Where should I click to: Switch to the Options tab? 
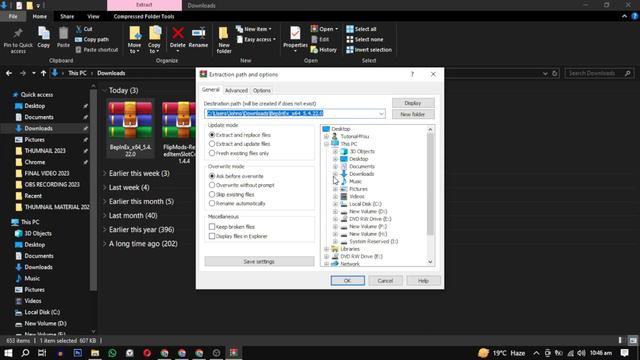click(262, 90)
